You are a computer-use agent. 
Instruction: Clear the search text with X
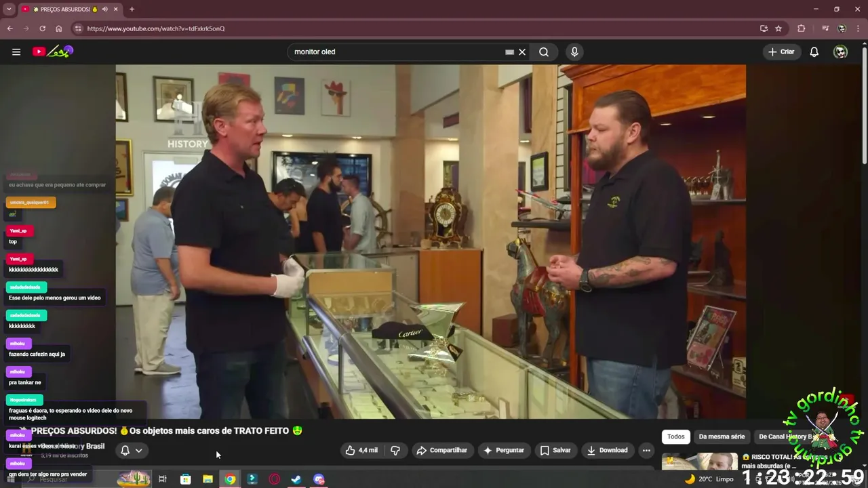point(522,52)
